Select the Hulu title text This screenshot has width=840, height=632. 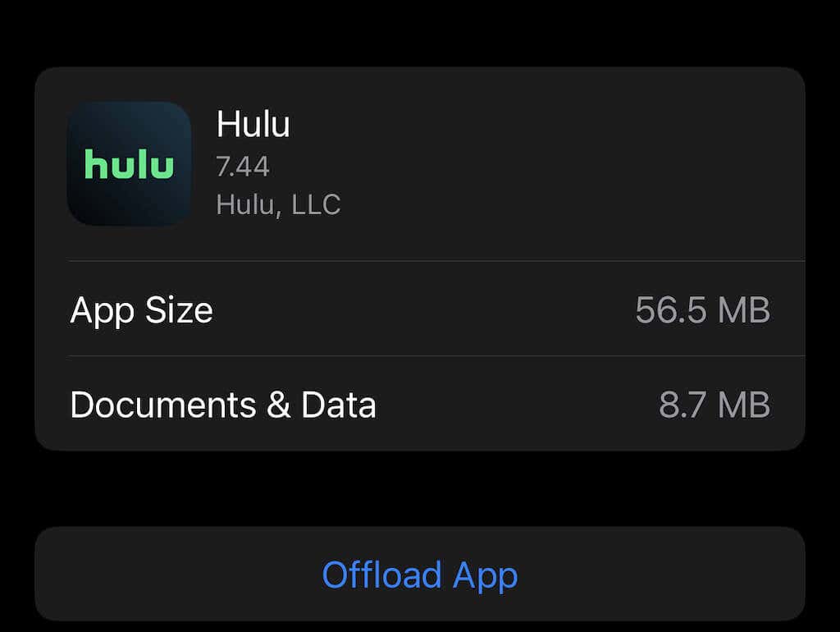click(253, 124)
